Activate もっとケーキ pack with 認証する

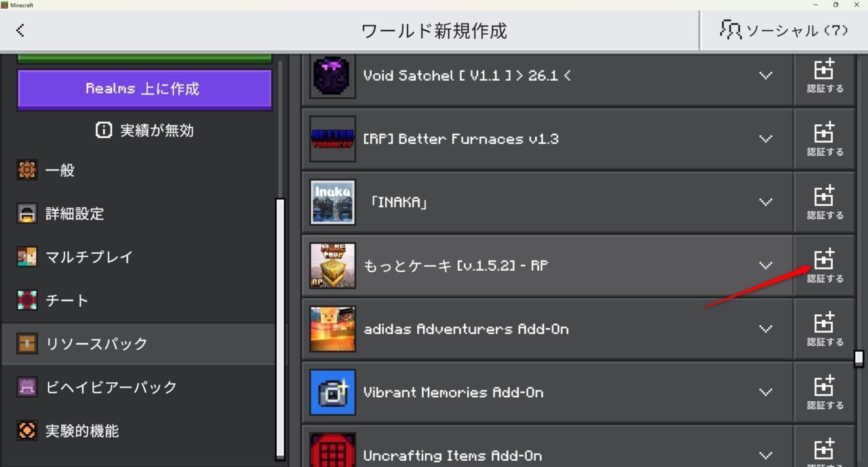coord(825,265)
